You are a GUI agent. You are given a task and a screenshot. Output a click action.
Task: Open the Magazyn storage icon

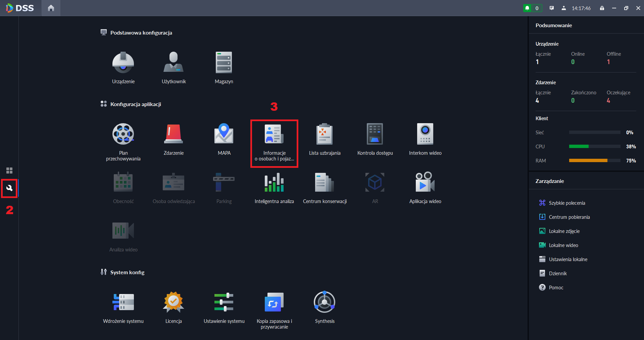click(x=224, y=67)
